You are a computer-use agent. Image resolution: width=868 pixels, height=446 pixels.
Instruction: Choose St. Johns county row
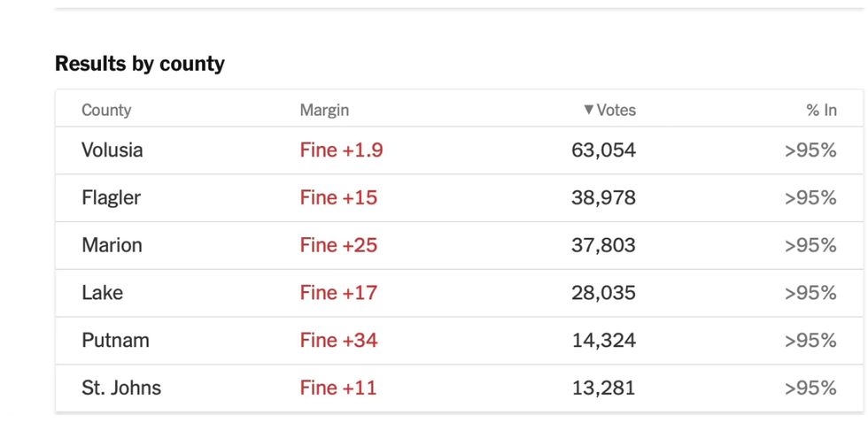coord(121,388)
